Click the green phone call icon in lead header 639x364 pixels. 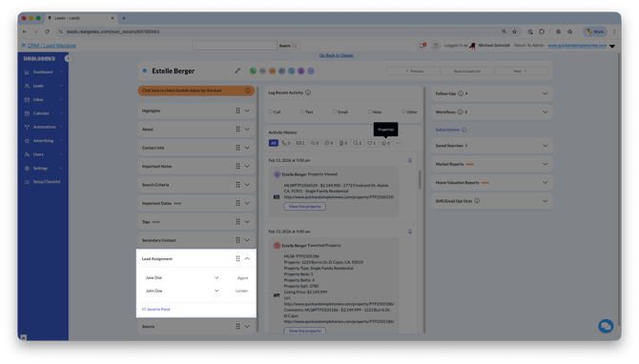pos(253,71)
